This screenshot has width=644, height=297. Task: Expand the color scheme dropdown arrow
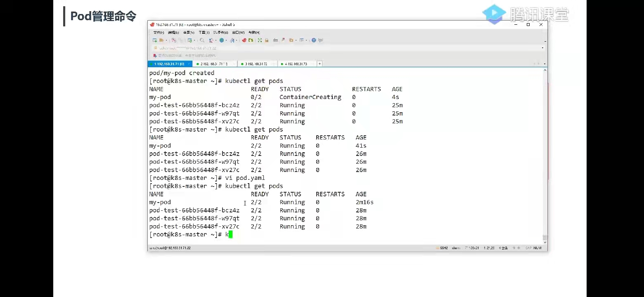215,40
